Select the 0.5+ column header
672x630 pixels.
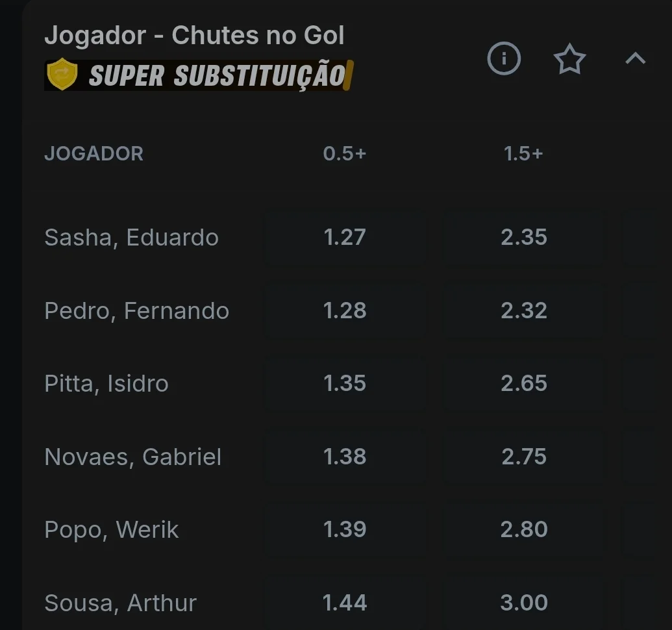(x=345, y=153)
